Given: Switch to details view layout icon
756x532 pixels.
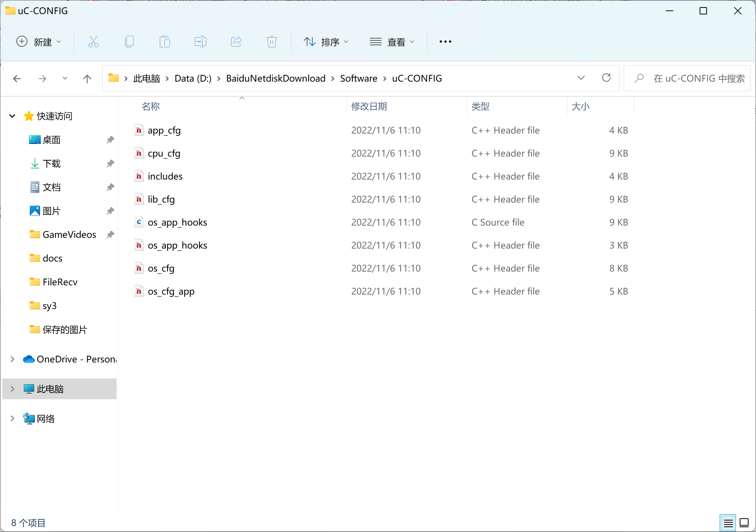Looking at the screenshot, I should tap(728, 523).
